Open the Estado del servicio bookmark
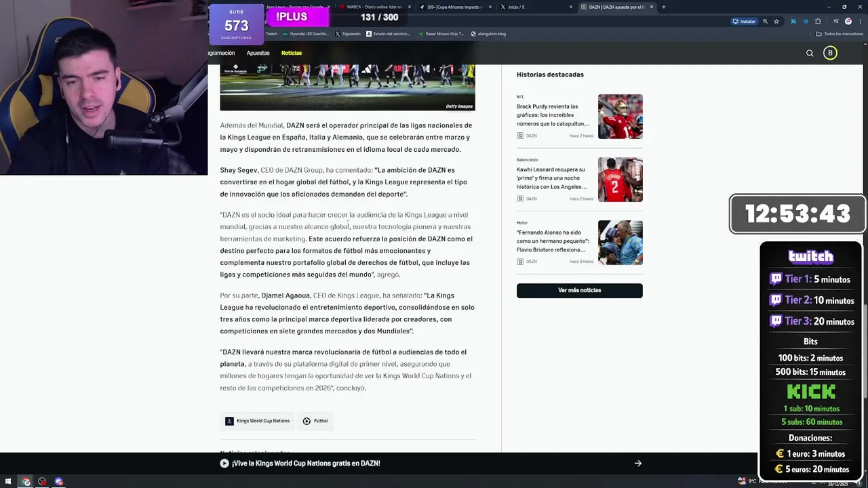 pos(388,33)
